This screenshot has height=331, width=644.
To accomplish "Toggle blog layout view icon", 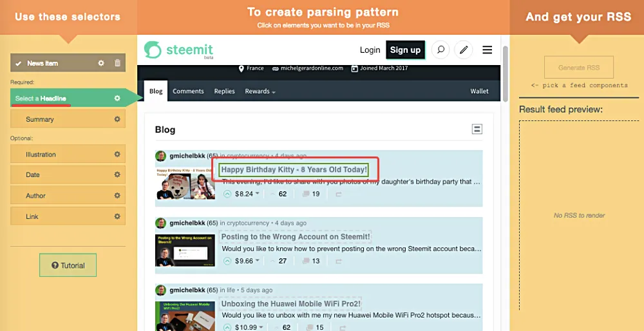I will click(x=477, y=129).
